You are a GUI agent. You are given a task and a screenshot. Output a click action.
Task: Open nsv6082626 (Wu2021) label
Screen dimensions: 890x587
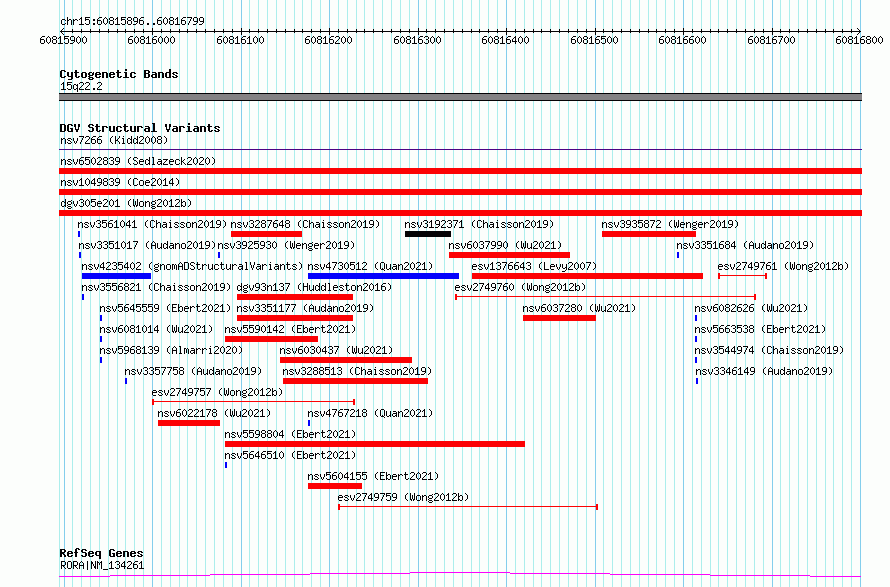[x=751, y=308]
